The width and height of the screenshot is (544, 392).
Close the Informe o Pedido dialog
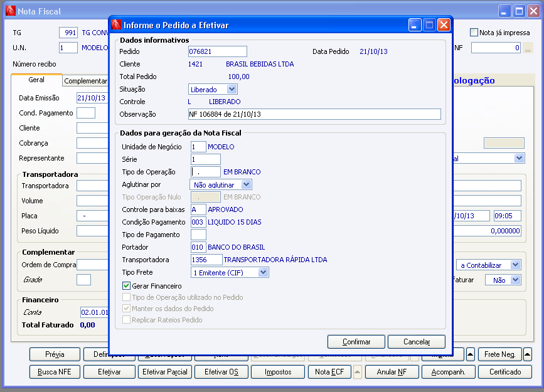coord(444,25)
